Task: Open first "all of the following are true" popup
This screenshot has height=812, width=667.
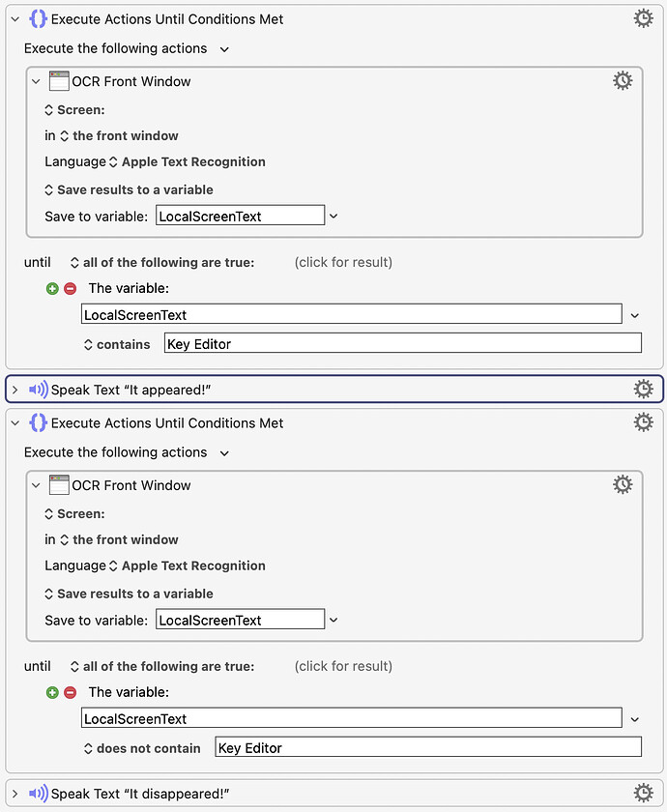Action: tap(162, 263)
